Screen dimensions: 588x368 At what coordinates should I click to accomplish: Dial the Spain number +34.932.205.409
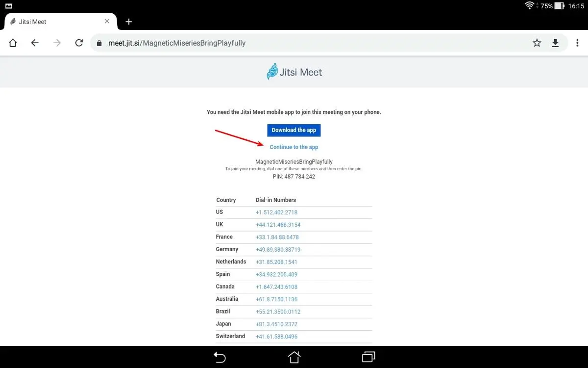(x=276, y=274)
